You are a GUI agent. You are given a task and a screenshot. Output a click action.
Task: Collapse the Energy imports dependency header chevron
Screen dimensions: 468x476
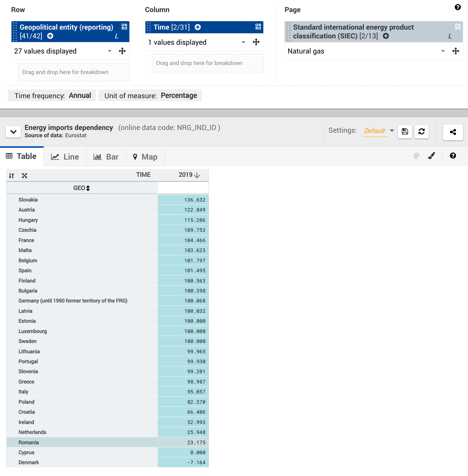(x=13, y=132)
